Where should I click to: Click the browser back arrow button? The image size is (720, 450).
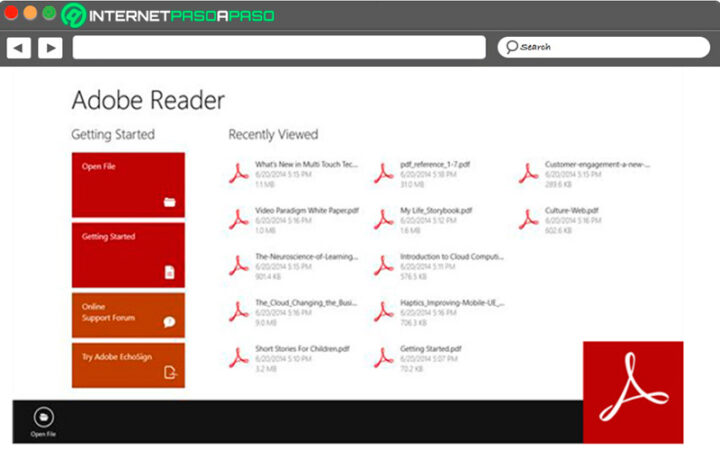18,47
